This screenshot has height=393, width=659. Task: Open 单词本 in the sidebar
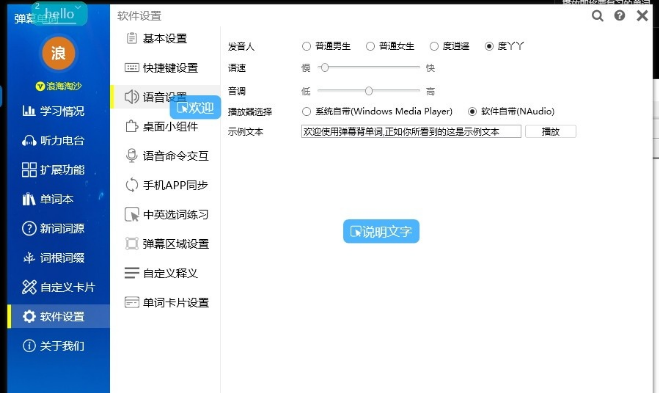[x=58, y=199]
